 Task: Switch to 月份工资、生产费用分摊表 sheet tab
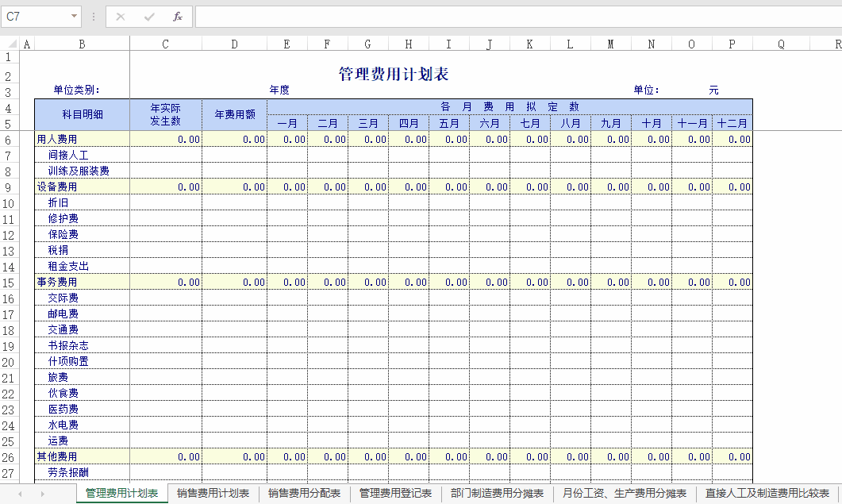[624, 493]
